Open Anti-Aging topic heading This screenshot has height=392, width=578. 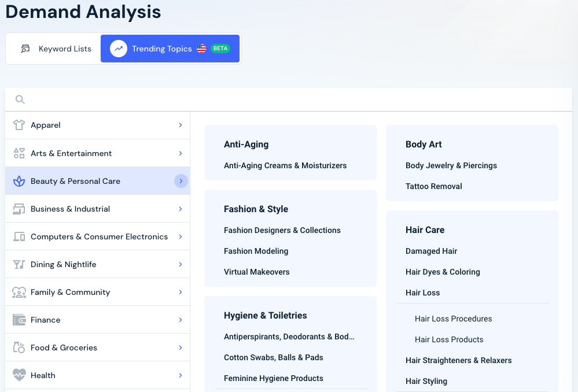pos(246,145)
